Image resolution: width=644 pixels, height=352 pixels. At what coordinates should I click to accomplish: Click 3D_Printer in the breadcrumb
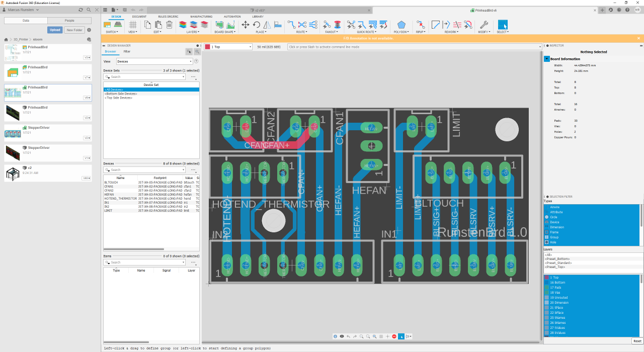coord(21,39)
